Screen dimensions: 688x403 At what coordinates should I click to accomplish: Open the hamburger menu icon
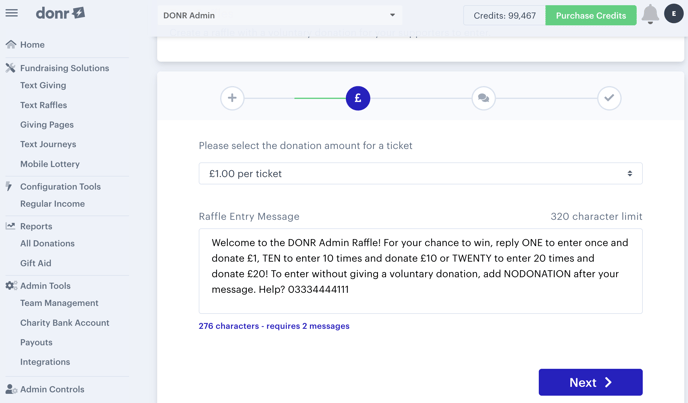(x=12, y=13)
